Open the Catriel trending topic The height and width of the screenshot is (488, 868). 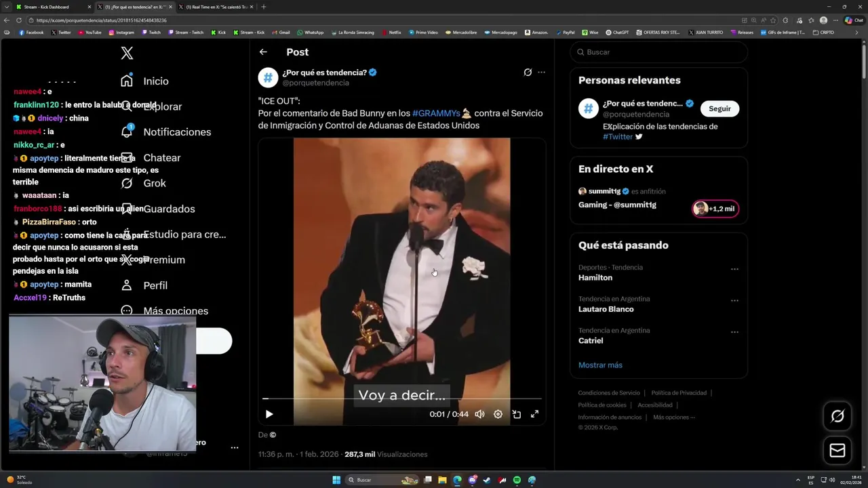click(x=591, y=341)
